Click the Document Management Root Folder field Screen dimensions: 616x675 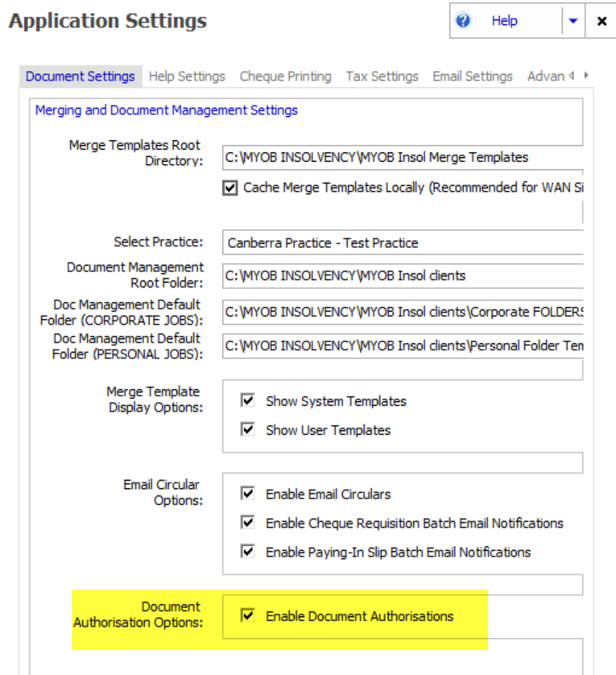pyautogui.click(x=403, y=275)
